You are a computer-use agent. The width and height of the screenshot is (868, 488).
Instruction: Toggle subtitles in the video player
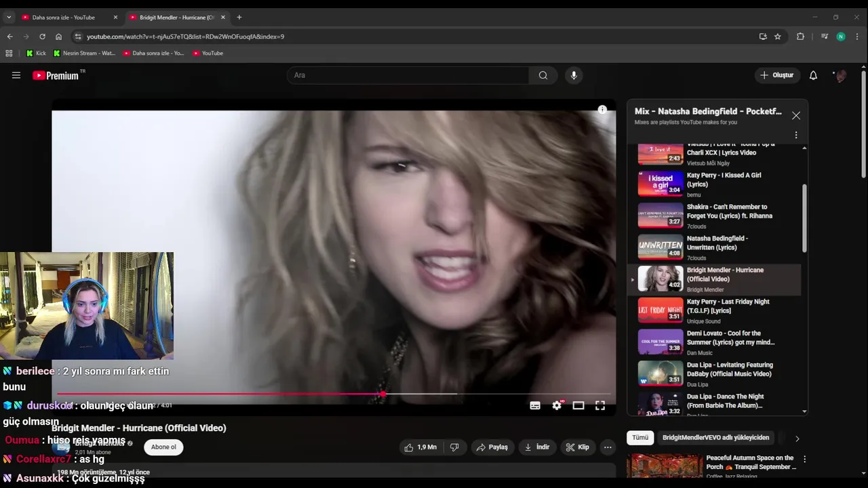click(x=535, y=405)
